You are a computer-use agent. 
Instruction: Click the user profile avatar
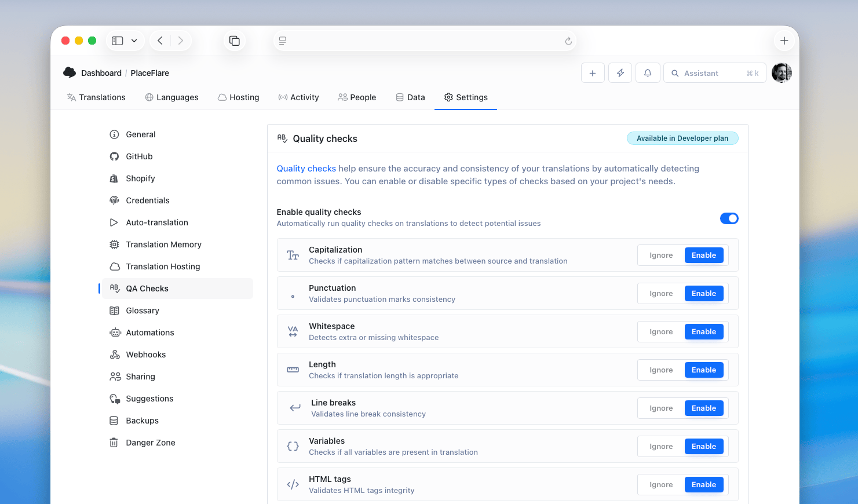pyautogui.click(x=782, y=73)
